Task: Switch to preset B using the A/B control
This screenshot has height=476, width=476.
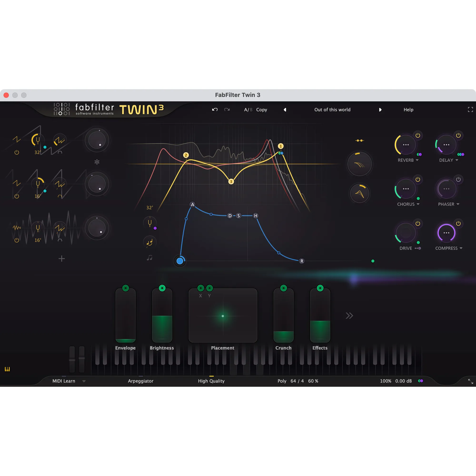Action: 251,110
